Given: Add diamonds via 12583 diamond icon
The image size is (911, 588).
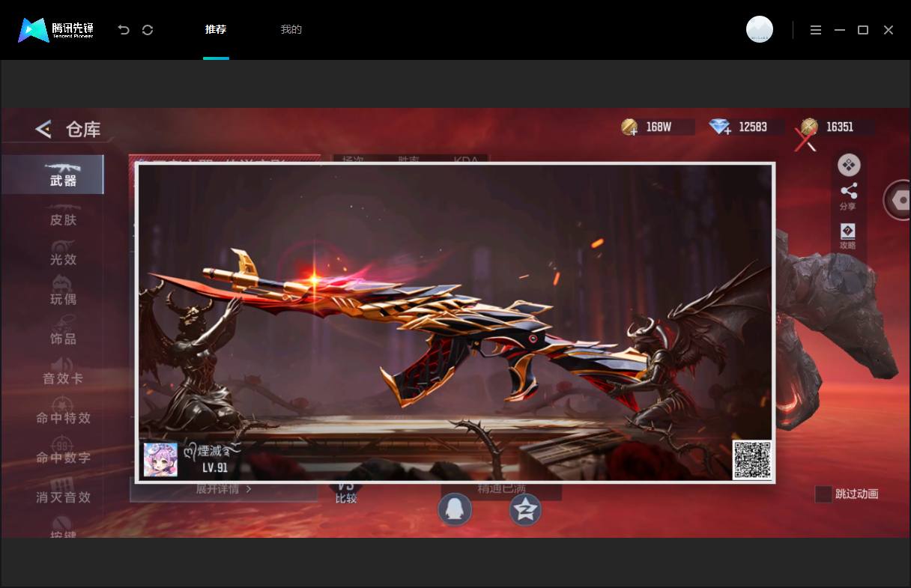Looking at the screenshot, I should 721,127.
